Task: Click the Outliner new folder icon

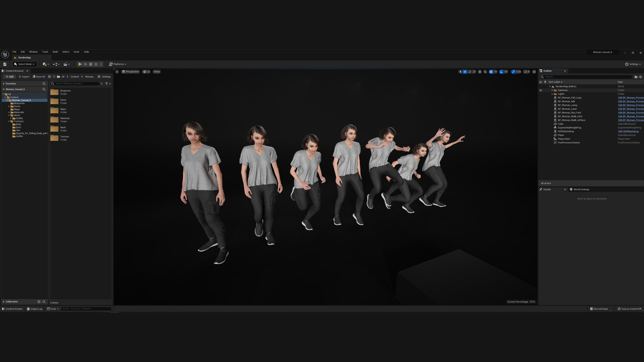Action: pos(636,77)
